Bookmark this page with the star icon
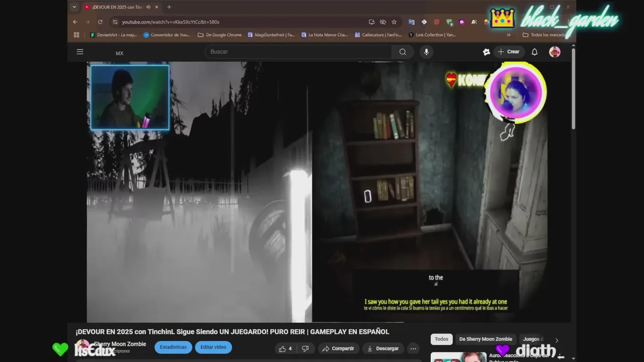 (x=394, y=22)
